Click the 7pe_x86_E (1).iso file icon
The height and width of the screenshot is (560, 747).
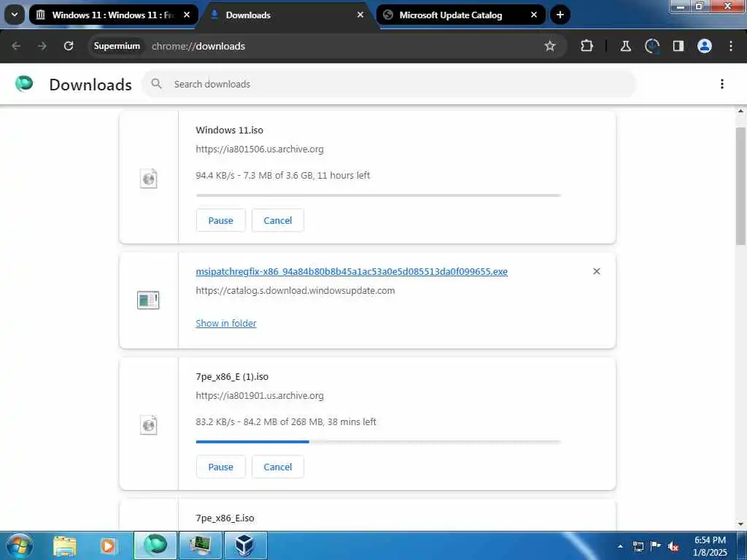coord(149,425)
